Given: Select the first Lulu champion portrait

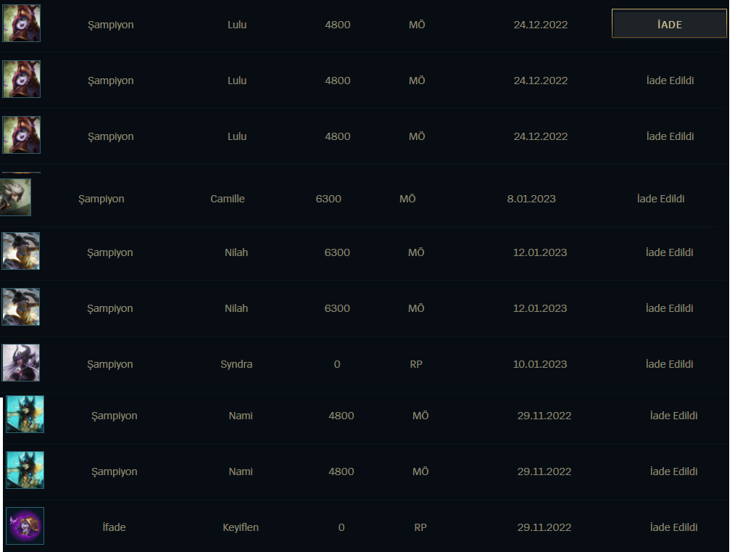Looking at the screenshot, I should click(21, 23).
